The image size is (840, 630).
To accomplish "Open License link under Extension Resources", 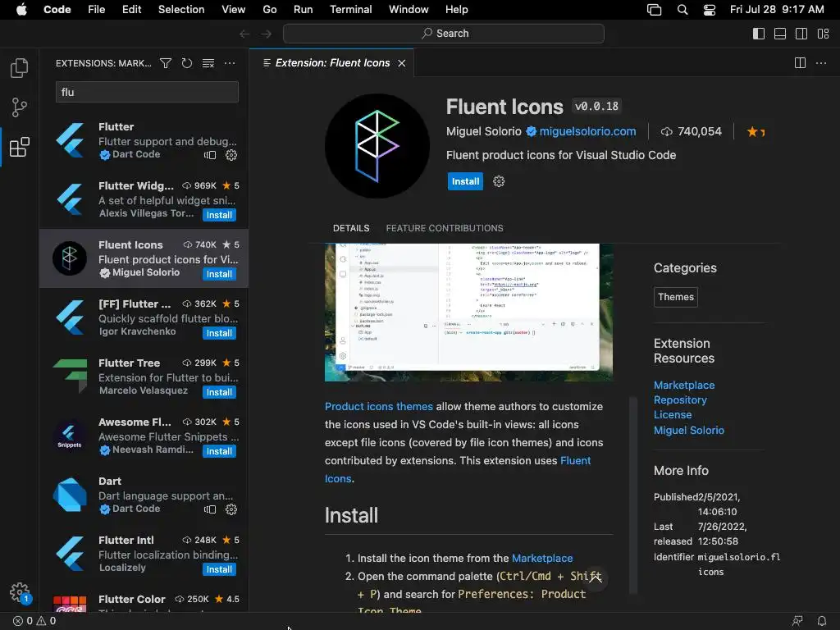I will tap(673, 414).
